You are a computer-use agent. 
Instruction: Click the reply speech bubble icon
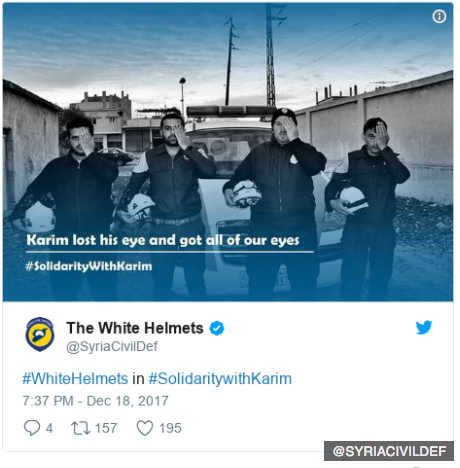point(32,428)
